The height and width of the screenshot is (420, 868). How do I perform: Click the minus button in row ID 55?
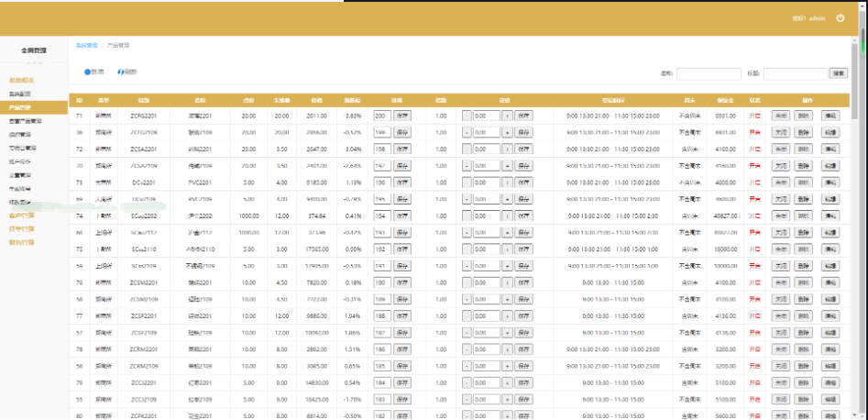tap(467, 399)
